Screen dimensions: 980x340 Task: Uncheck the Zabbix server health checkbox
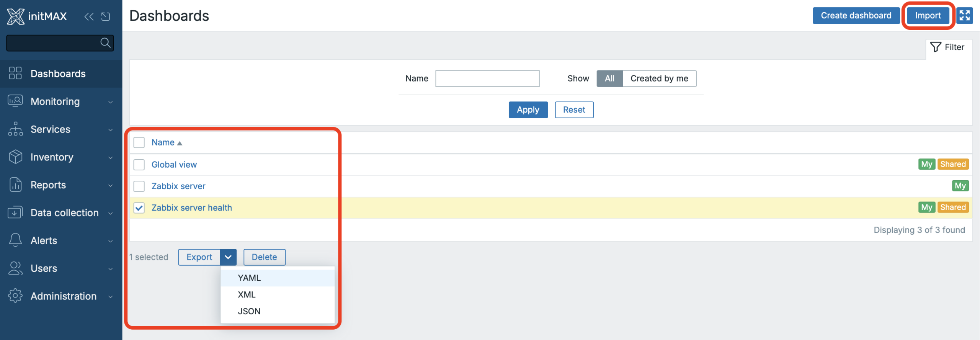point(139,208)
